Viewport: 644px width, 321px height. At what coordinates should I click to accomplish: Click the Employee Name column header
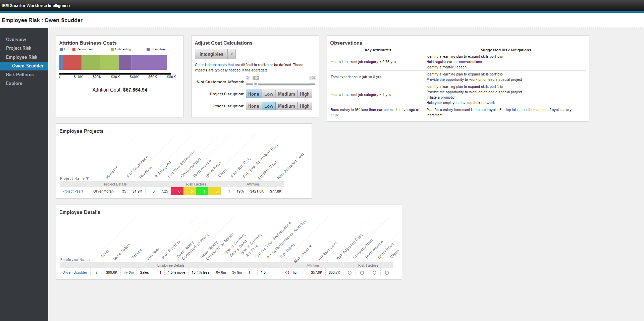coord(75,260)
